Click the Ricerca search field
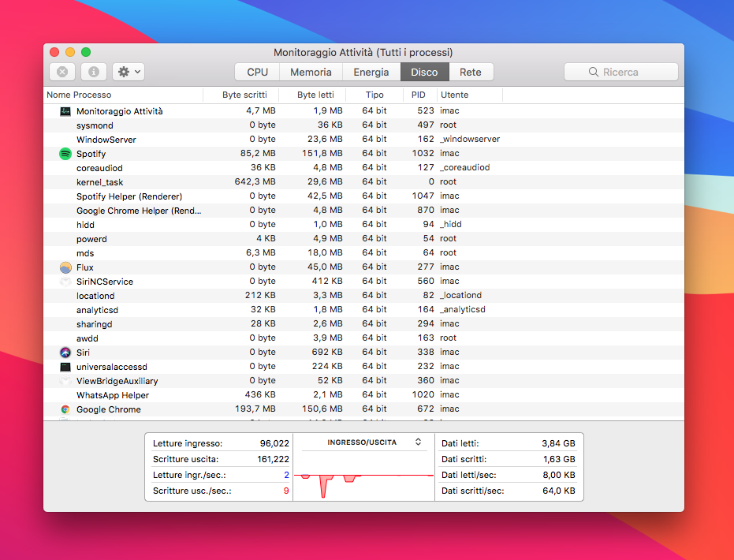 [620, 72]
